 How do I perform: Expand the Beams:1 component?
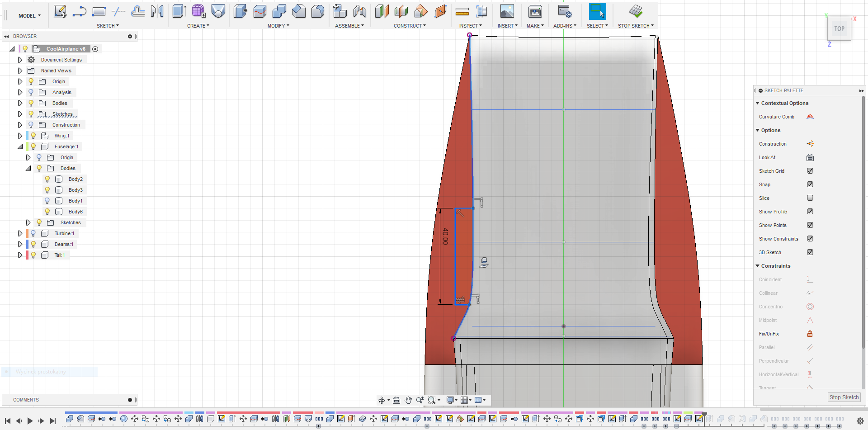pos(20,244)
